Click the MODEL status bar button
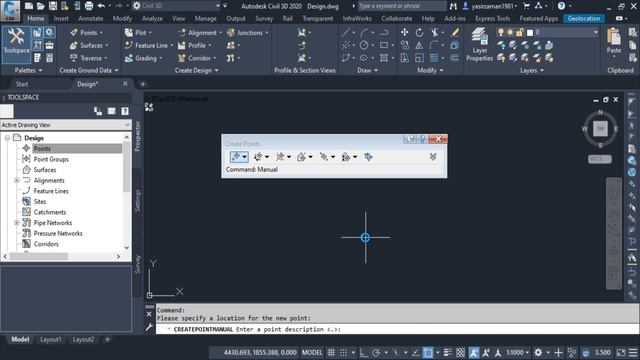The image size is (640, 360). coord(312,352)
